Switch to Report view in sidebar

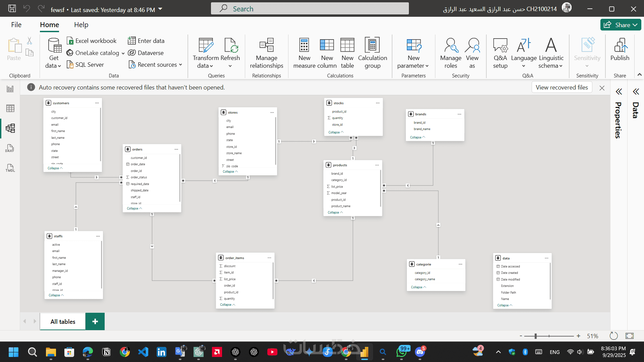click(x=10, y=89)
